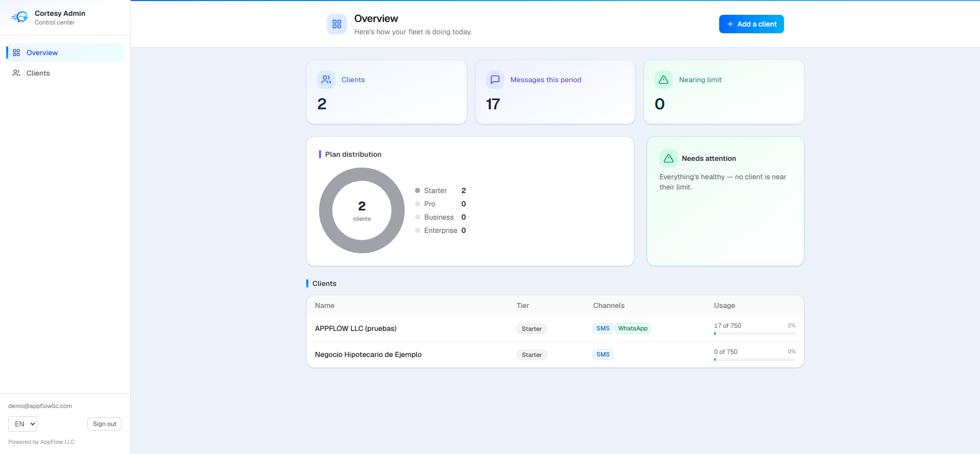Click the WhatsApp channel badge
Viewport: 980px width, 454px height.
tap(633, 328)
